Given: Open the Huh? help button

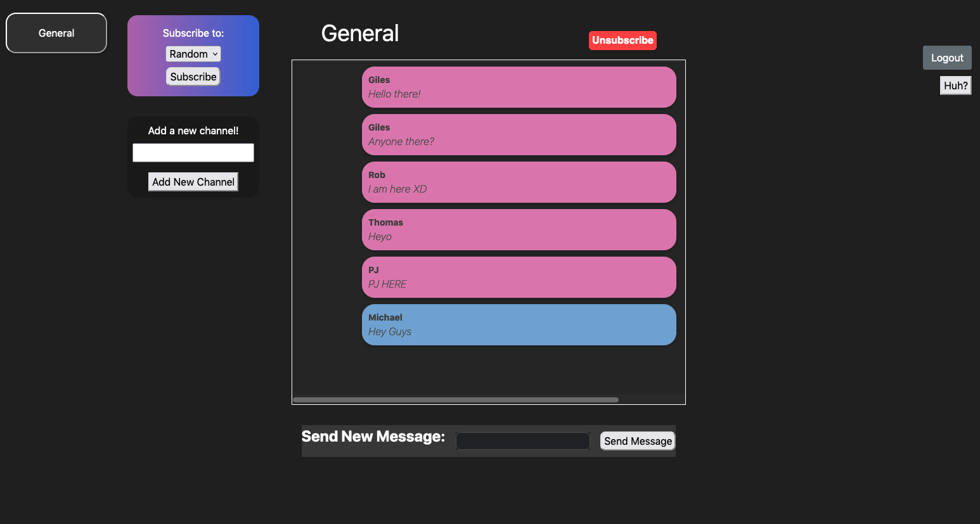Looking at the screenshot, I should (955, 85).
